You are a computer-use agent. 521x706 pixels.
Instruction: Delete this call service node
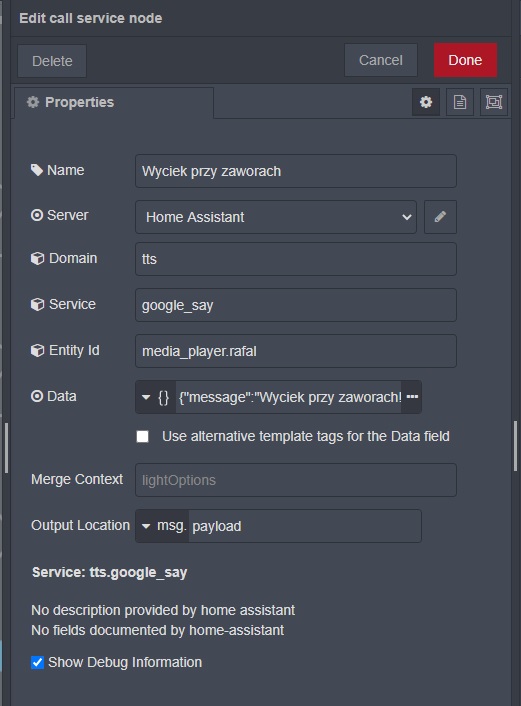pos(52,61)
